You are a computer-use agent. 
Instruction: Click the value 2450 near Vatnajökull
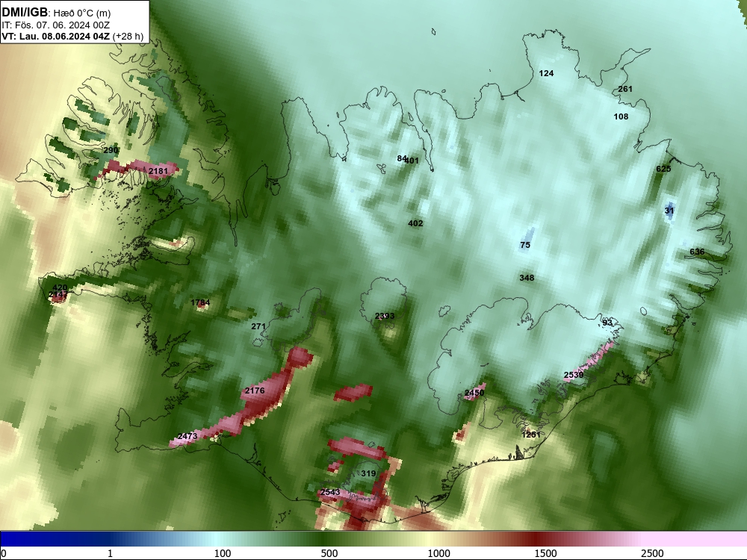point(474,393)
